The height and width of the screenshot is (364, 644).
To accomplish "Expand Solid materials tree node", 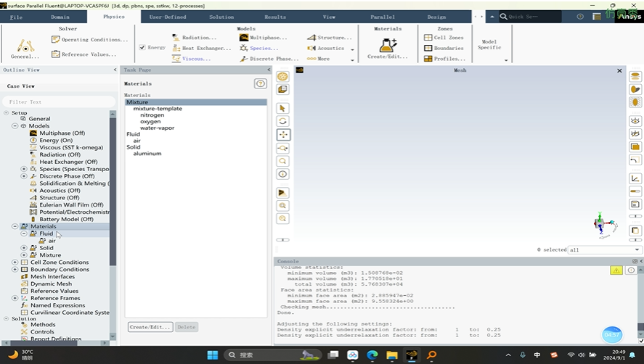I will coord(24,248).
